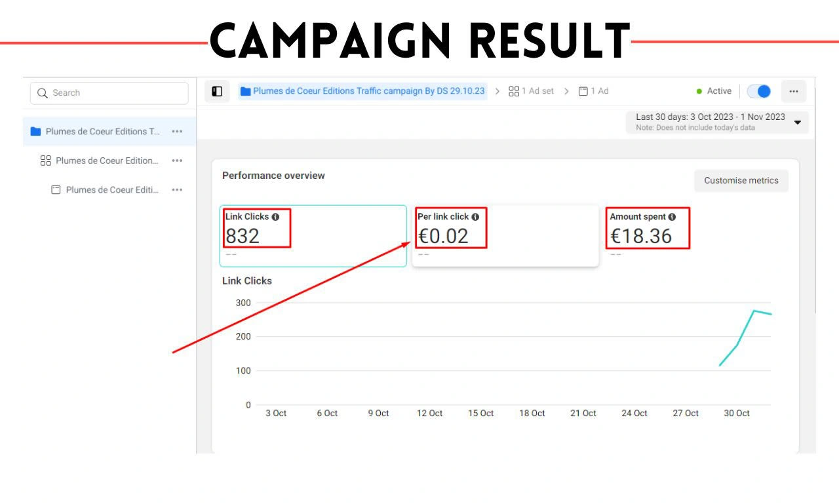Click info icon next to Link Clicks
Screen dimensions: 839x504
(275, 217)
